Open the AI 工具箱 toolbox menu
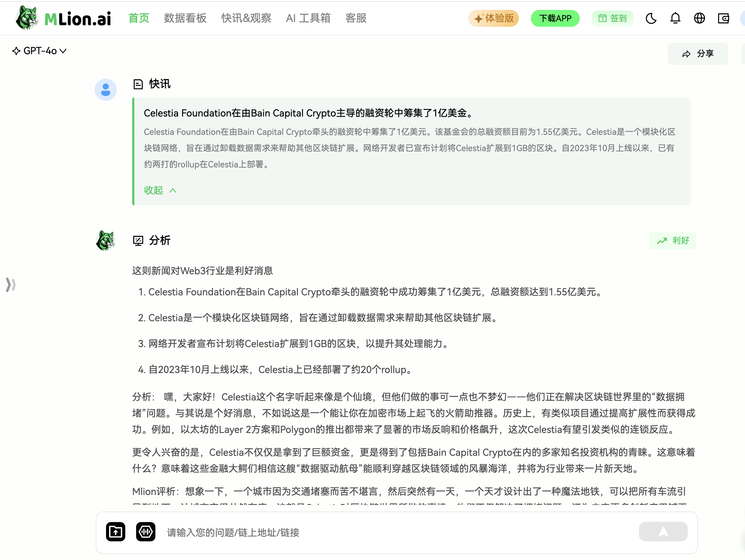The width and height of the screenshot is (745, 560). pos(308,18)
